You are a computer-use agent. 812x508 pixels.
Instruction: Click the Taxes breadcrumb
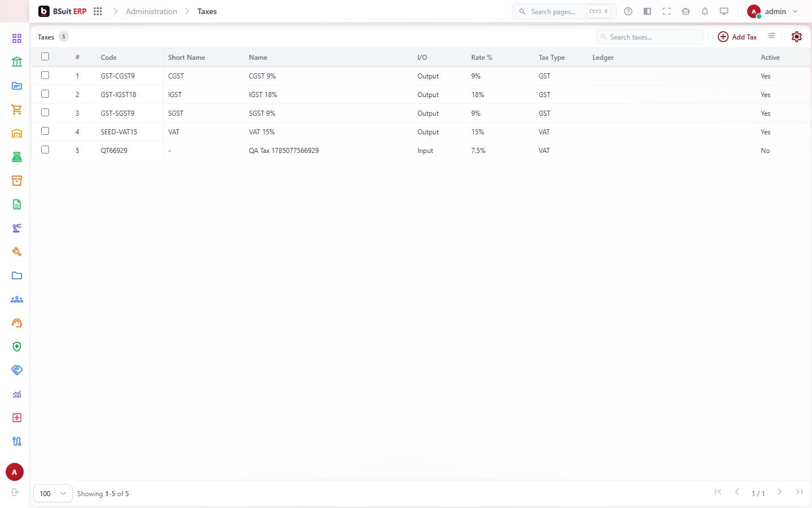coord(207,11)
